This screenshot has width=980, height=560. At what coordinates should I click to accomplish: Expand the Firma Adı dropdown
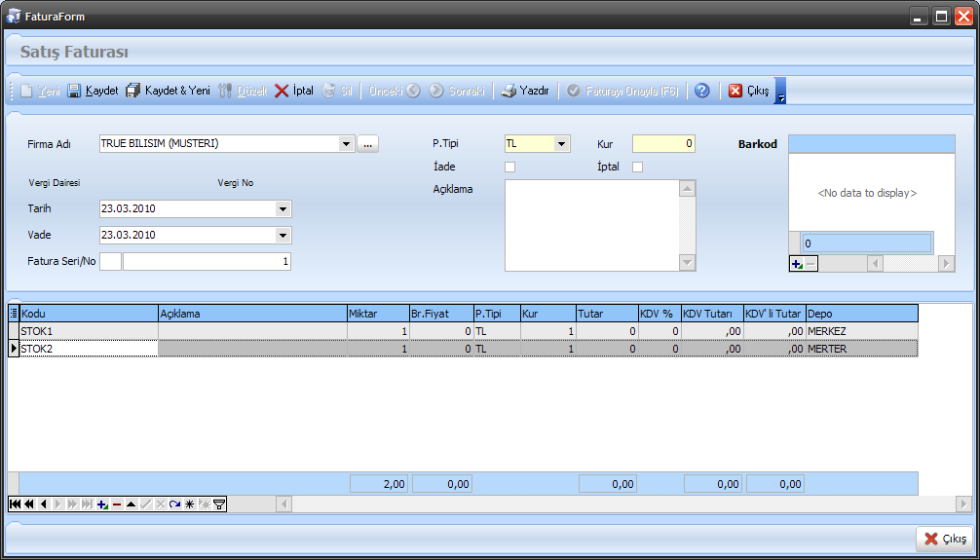click(346, 144)
